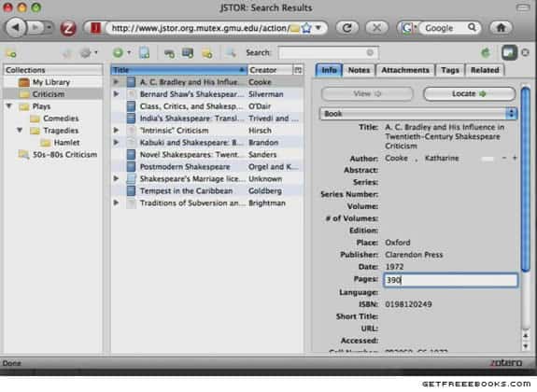
Task: Click the take snapshot of page icon
Action: (x=188, y=52)
